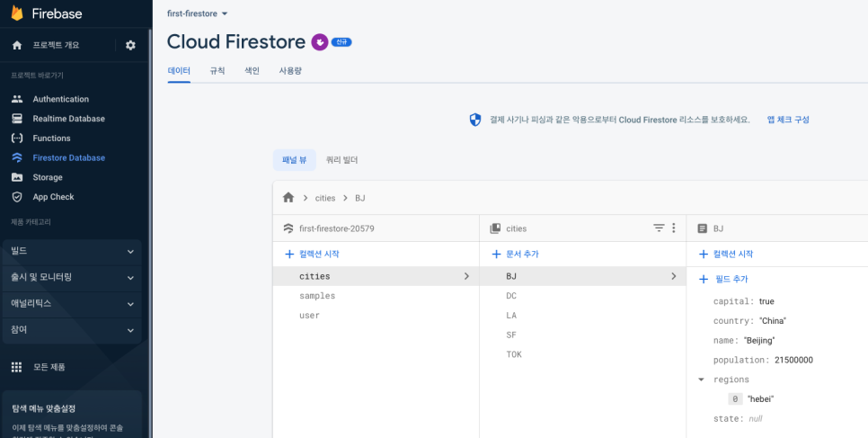Click the purple Cloud Firestore badge icon
Screen dimensions: 868x438
click(319, 42)
